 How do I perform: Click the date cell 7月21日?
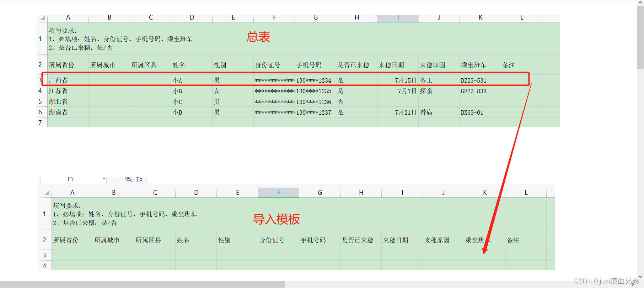click(x=398, y=112)
